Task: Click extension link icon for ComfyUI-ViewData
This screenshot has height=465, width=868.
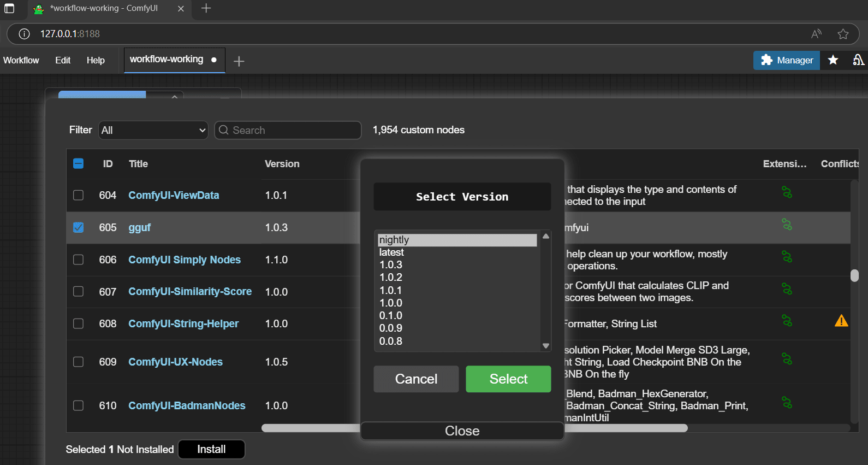Action: click(x=787, y=192)
